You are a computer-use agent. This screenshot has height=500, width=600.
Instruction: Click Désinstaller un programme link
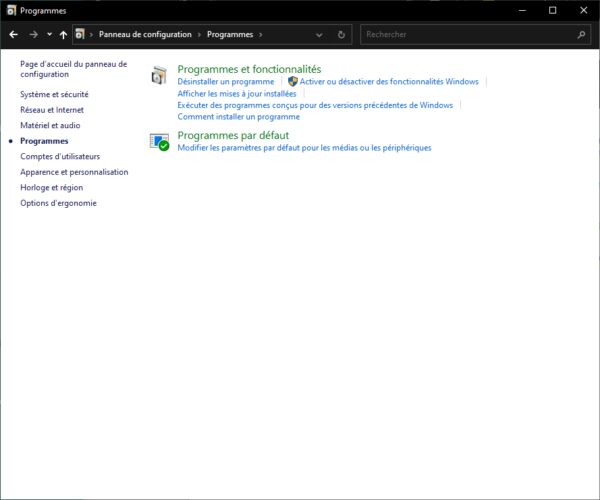225,81
